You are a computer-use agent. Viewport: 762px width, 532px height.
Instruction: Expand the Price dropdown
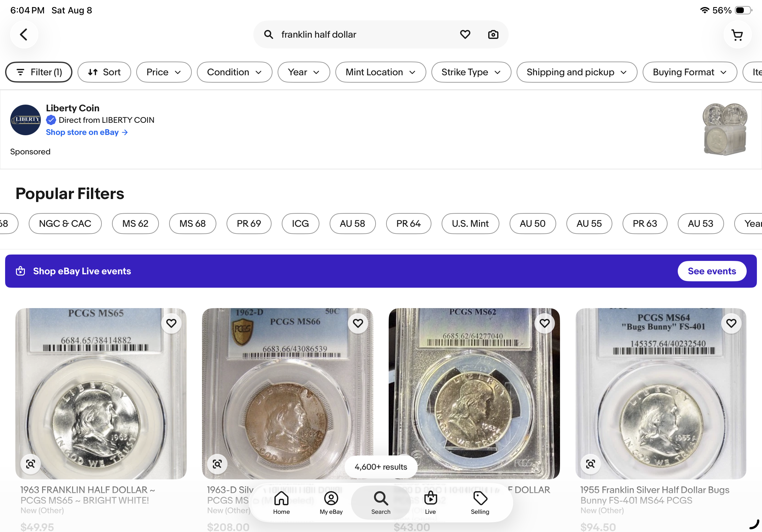pos(164,72)
